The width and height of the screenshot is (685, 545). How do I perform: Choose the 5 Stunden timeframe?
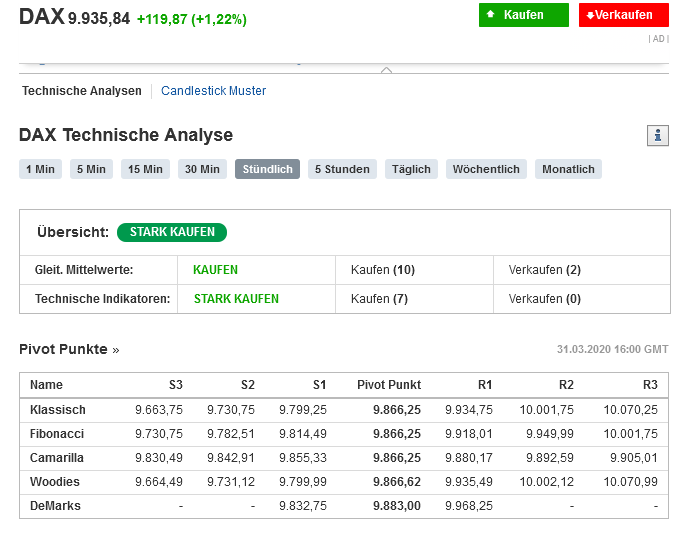[x=342, y=170]
